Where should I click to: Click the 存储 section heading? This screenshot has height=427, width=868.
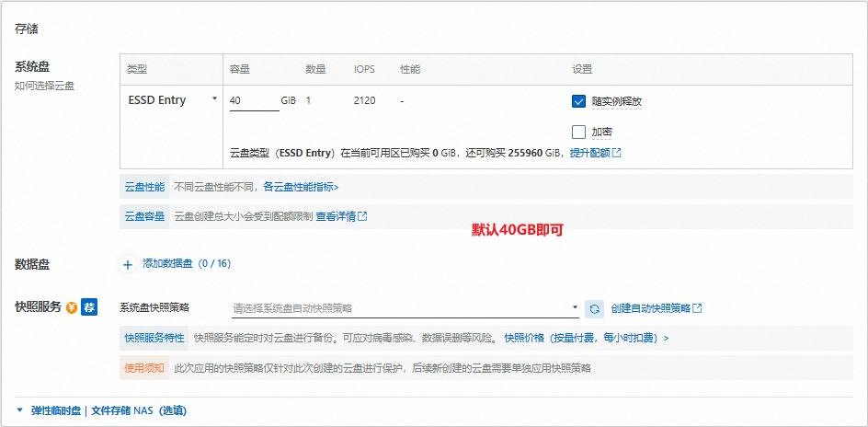pyautogui.click(x=26, y=29)
